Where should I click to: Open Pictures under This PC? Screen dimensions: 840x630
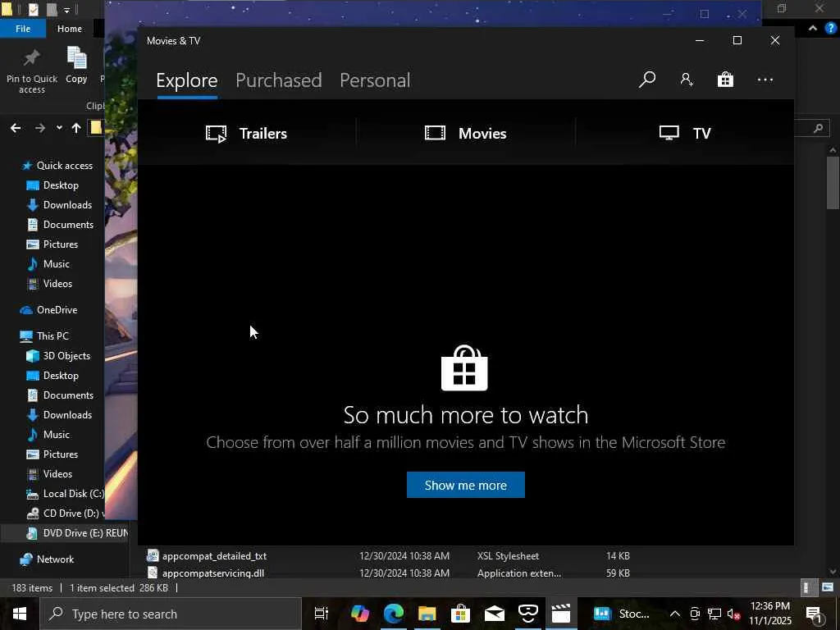click(x=60, y=454)
